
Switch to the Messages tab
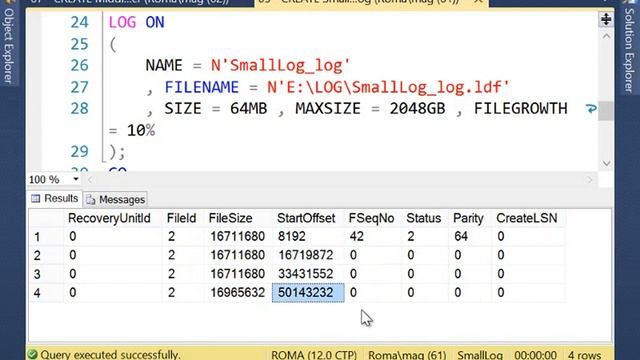(x=116, y=199)
